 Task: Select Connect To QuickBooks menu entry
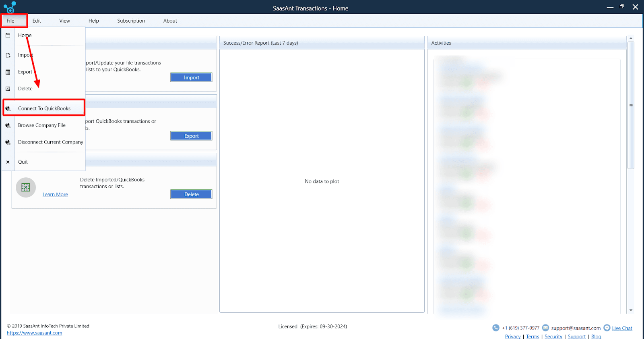click(x=43, y=108)
